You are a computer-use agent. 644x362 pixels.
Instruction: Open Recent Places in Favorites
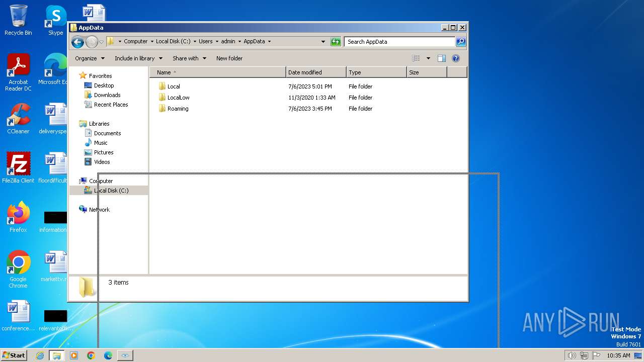click(111, 105)
